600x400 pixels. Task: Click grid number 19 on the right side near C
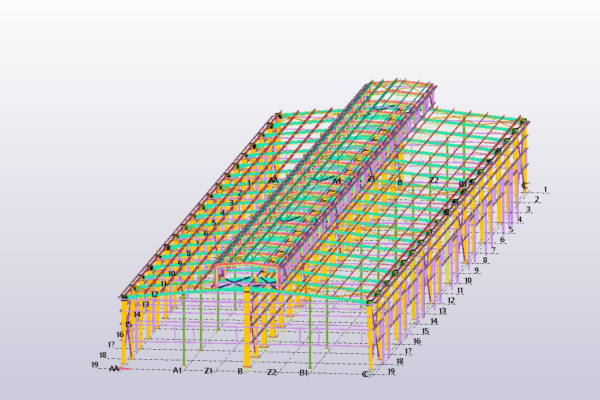pyautogui.click(x=391, y=371)
